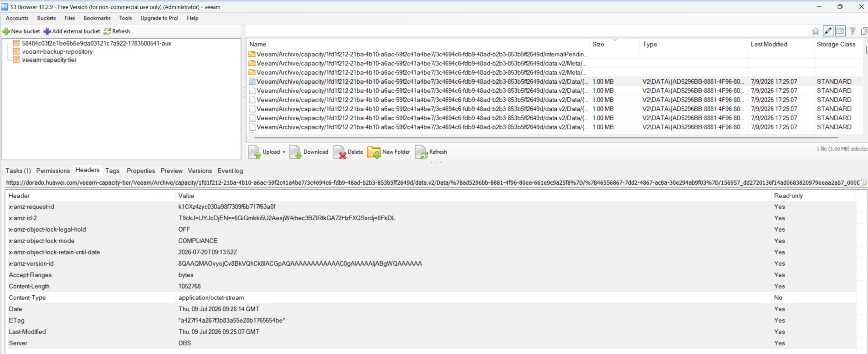
Task: Click the application/octet-stream Content-Type value
Action: click(x=211, y=298)
